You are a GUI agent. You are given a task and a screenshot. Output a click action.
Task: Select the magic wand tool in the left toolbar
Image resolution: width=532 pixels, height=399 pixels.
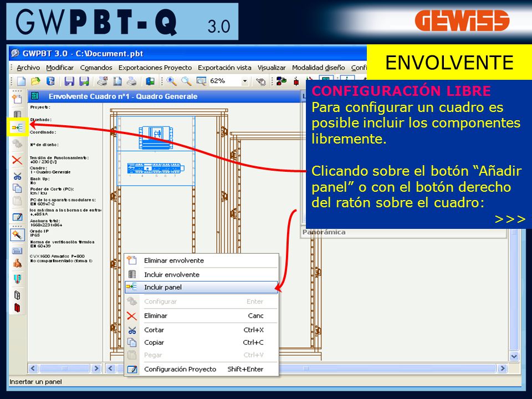click(17, 234)
